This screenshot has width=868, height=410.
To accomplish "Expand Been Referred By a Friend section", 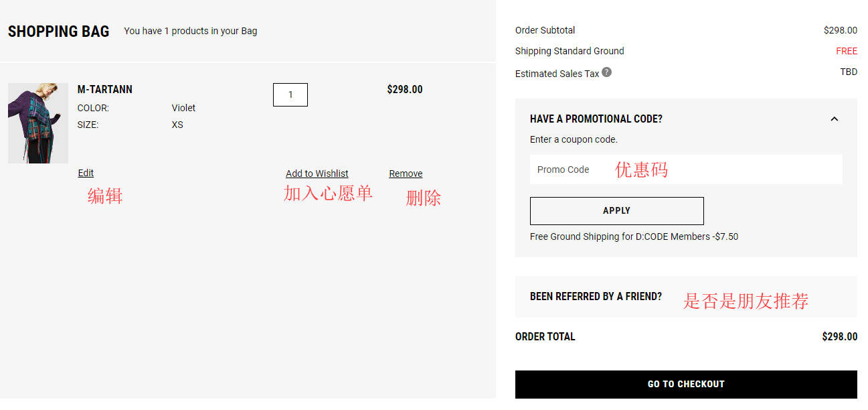I will click(x=596, y=296).
